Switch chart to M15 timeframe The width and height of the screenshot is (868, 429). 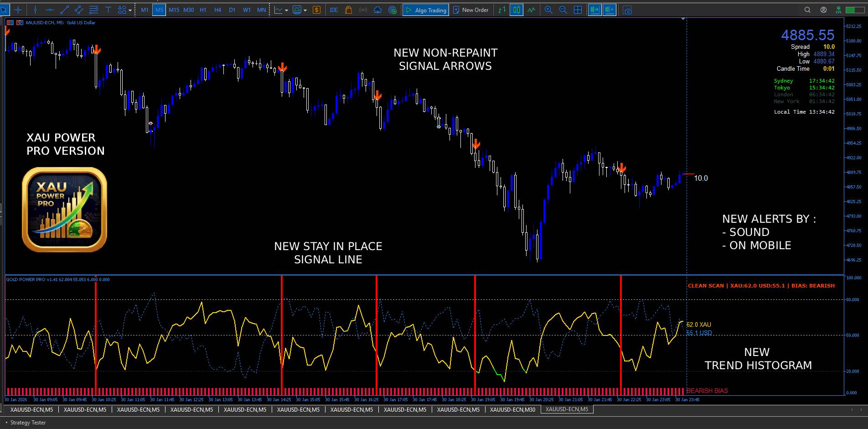tap(174, 10)
